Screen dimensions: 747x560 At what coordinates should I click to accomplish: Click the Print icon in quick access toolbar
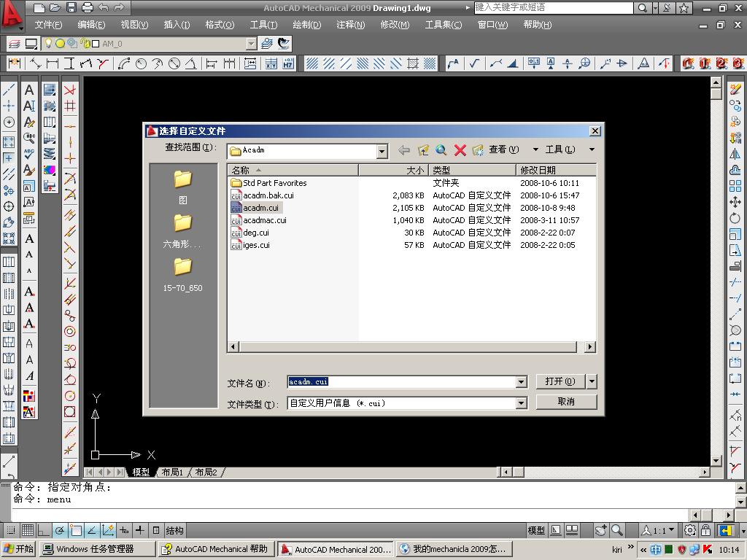click(88, 7)
